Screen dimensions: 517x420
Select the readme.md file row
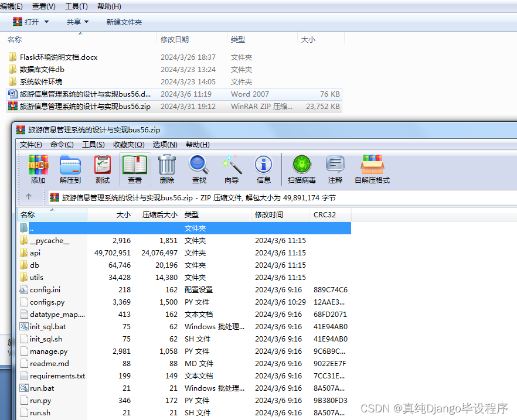click(x=185, y=363)
